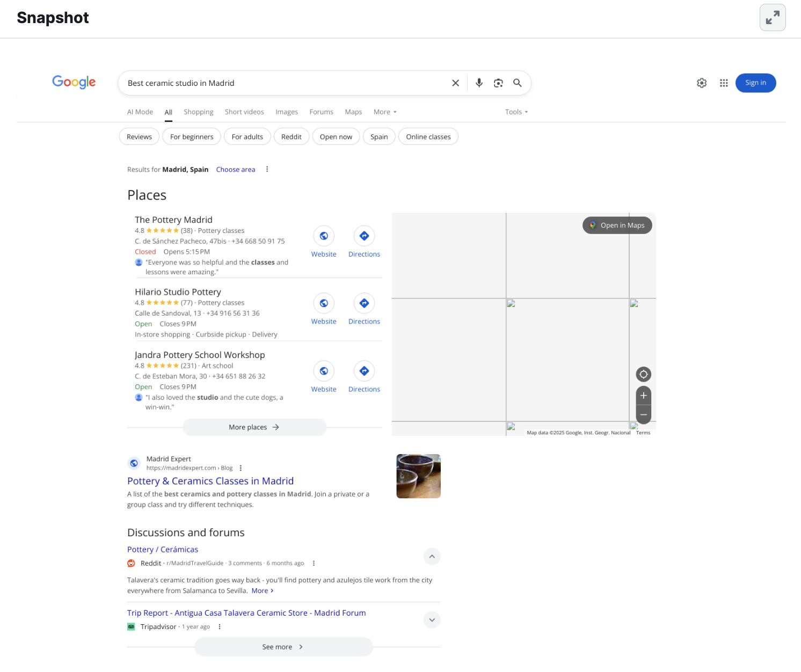Get Directions icon for Jandra Pottery School

(364, 371)
